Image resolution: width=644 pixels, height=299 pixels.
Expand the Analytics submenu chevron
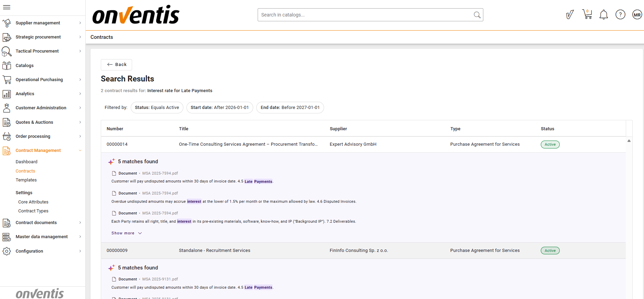[x=80, y=94]
